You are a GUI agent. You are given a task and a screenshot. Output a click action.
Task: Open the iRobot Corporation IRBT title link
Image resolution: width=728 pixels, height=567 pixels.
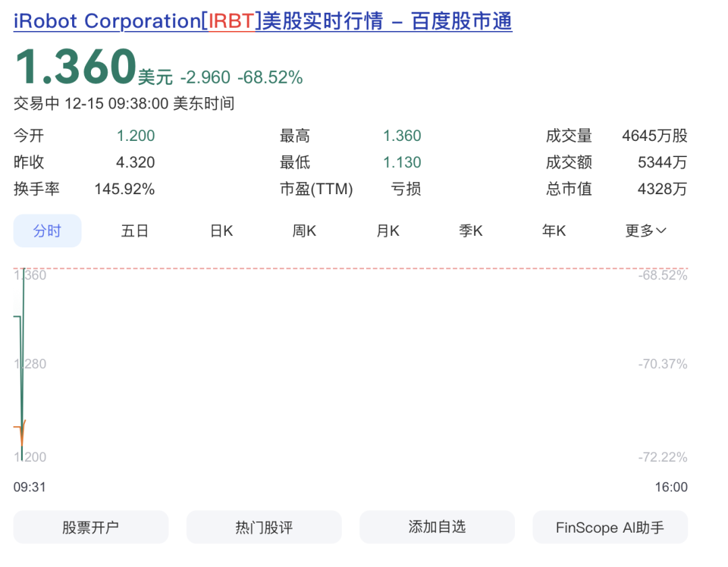click(263, 22)
